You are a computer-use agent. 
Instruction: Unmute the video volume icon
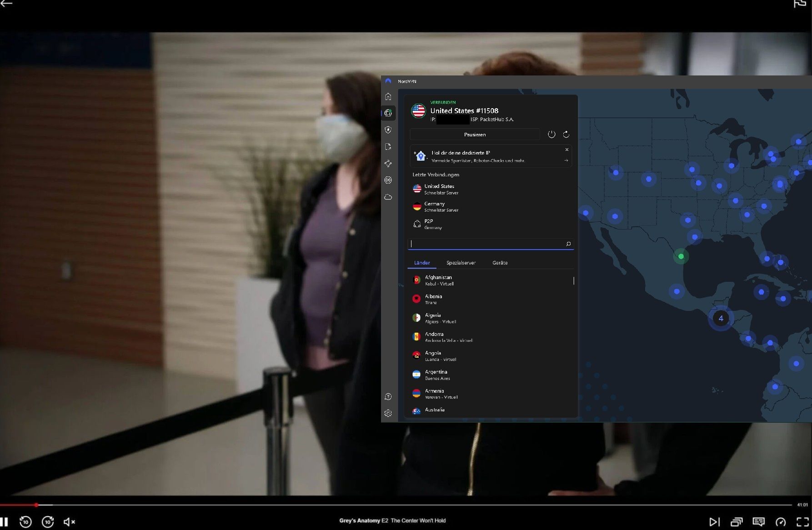69,522
